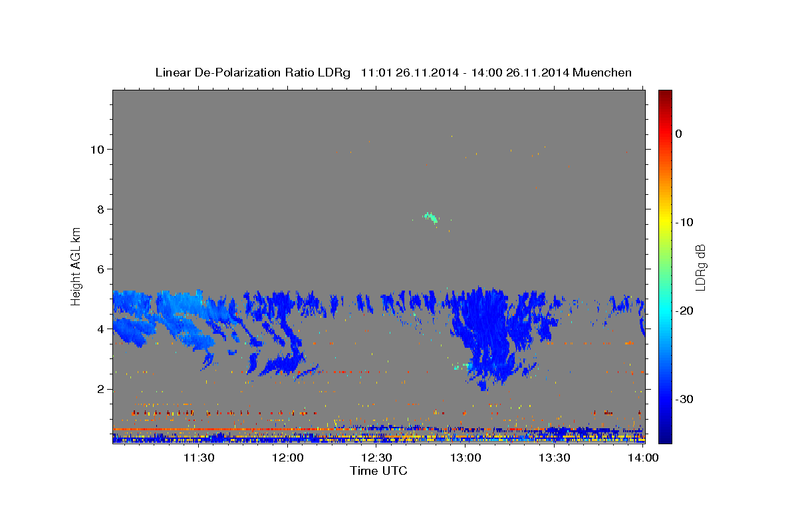The image size is (798, 532).
Task: Pick the dark red top of the colorbar
Action: pyautogui.click(x=665, y=96)
